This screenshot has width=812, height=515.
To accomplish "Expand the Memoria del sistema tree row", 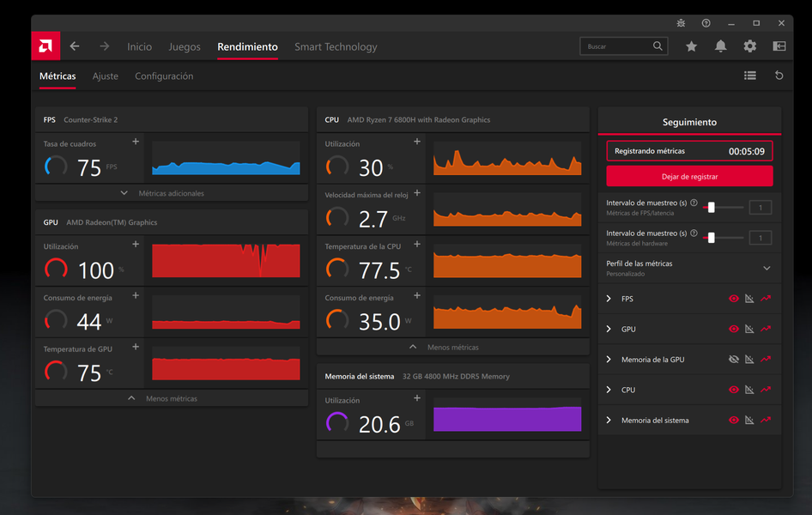I will tap(609, 421).
